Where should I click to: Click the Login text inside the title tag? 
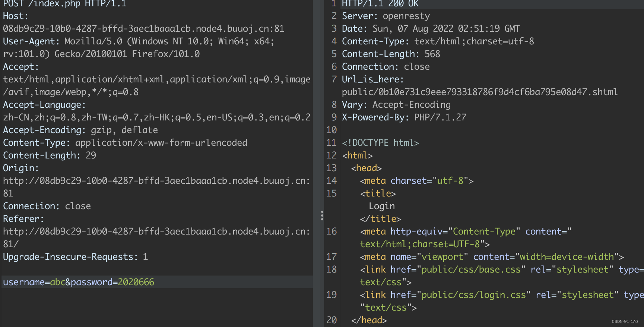381,206
